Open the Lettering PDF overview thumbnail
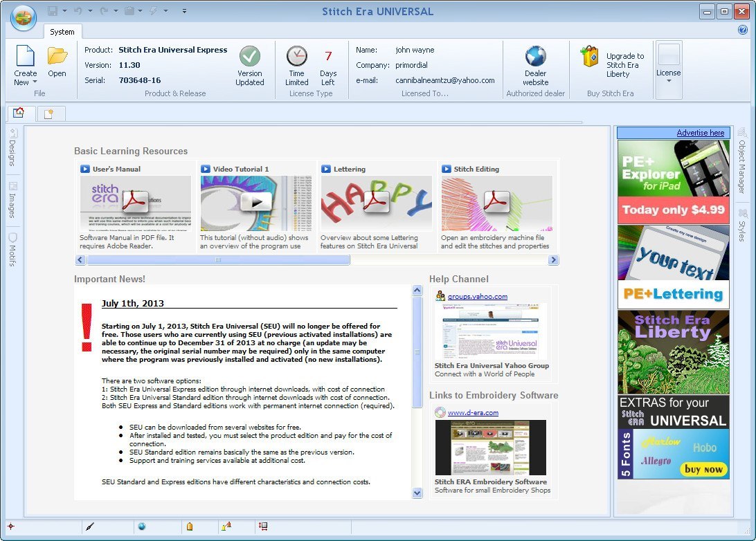 (376, 203)
